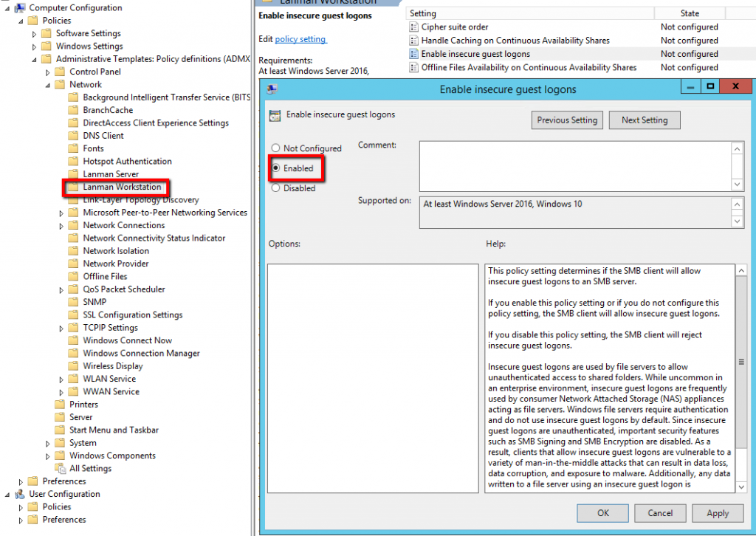Click the DNS Client folder icon
The height and width of the screenshot is (536, 756).
point(73,135)
